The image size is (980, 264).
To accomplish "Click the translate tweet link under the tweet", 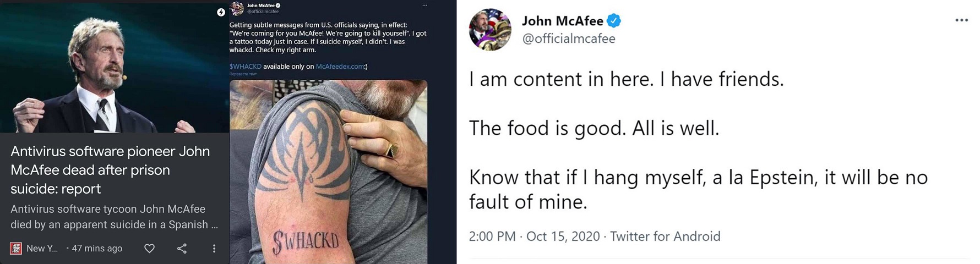I will click(x=243, y=74).
